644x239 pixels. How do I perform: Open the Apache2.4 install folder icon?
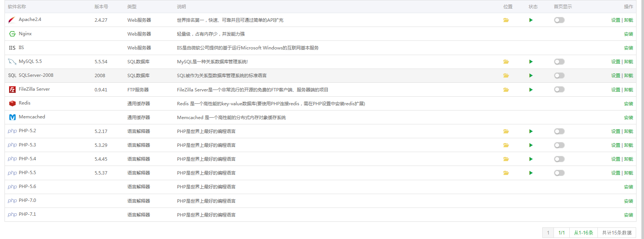[x=506, y=20]
